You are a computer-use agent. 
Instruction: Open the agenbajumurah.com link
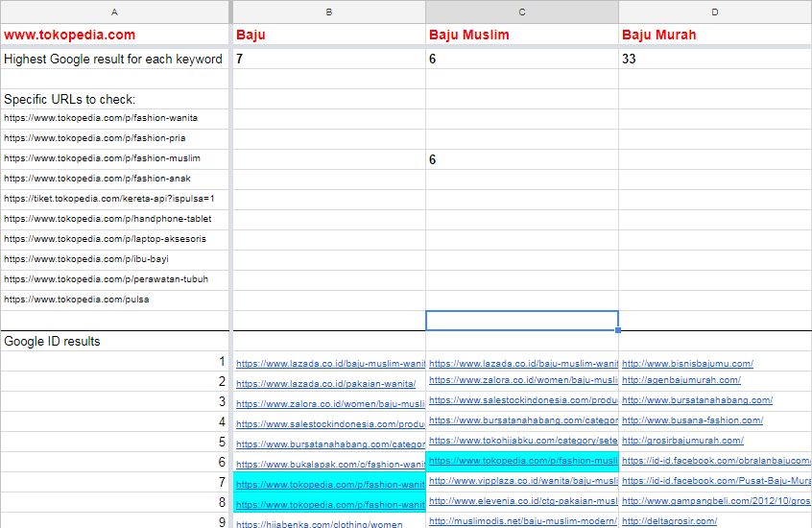point(681,380)
